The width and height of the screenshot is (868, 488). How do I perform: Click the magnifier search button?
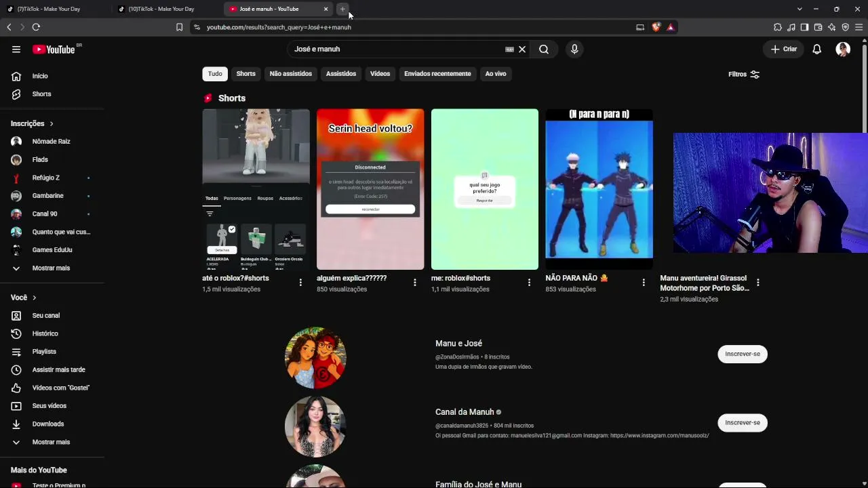tap(544, 49)
